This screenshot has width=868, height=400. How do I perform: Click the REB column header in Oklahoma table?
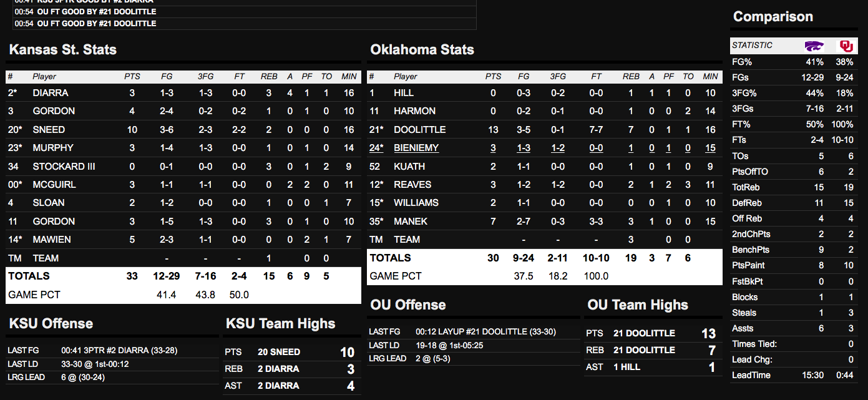[631, 77]
